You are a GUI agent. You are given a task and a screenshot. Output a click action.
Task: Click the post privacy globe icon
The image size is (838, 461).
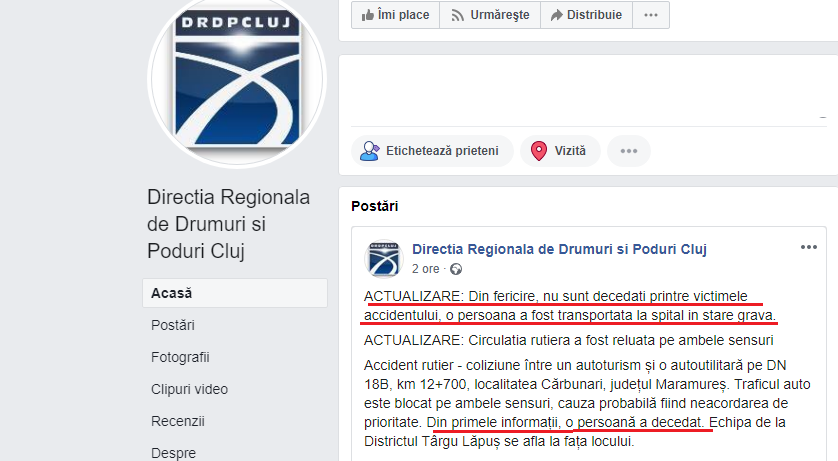coord(456,269)
